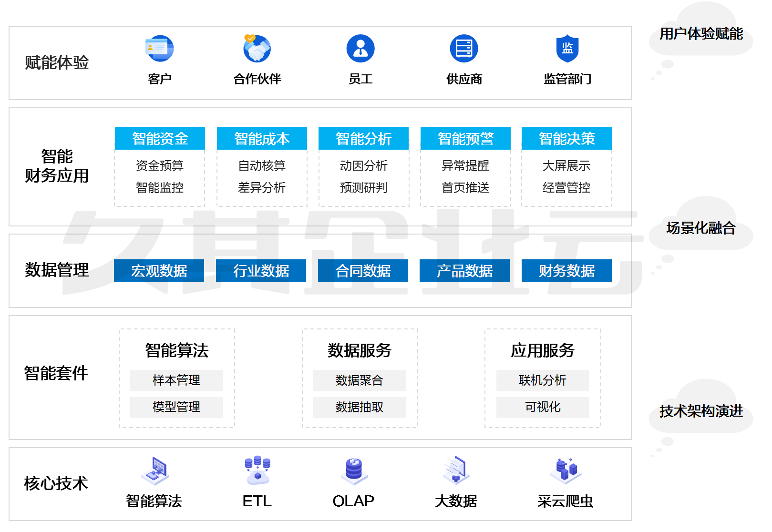Select the 合同数据 blue button
772x532 pixels.
[363, 271]
